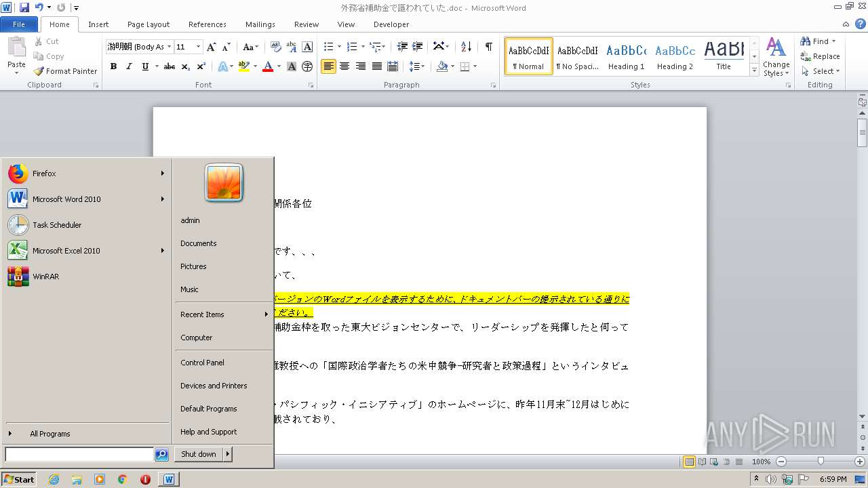868x488 pixels.
Task: Click the Paste icon
Action: [16, 47]
